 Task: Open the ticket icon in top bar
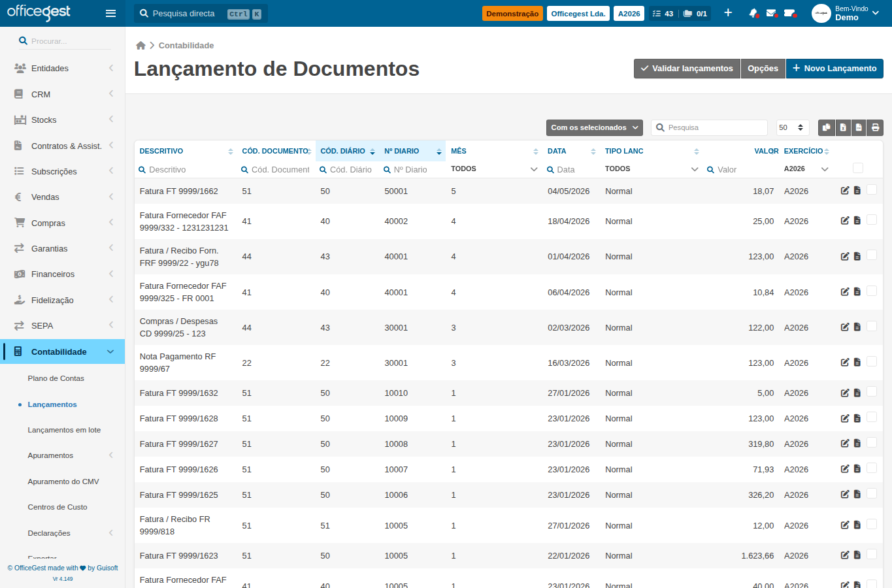(789, 13)
